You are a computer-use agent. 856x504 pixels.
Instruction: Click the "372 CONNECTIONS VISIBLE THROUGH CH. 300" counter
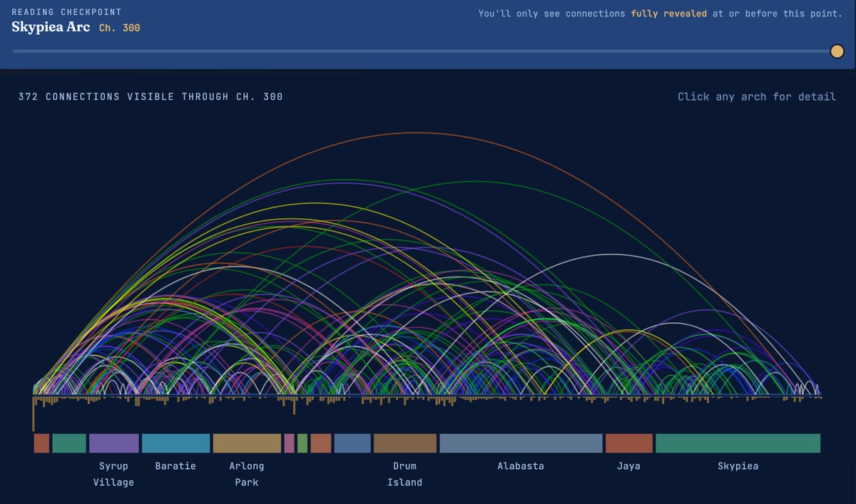click(x=151, y=97)
